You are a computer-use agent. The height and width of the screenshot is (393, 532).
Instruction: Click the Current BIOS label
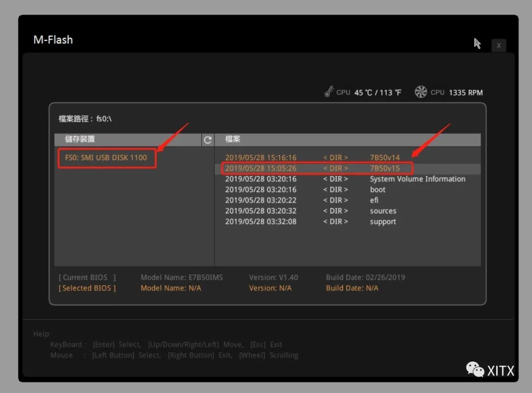click(87, 277)
